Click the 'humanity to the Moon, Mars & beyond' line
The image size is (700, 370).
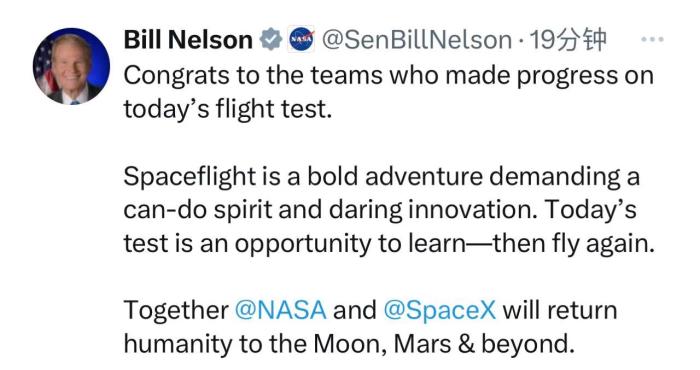pos(349,344)
